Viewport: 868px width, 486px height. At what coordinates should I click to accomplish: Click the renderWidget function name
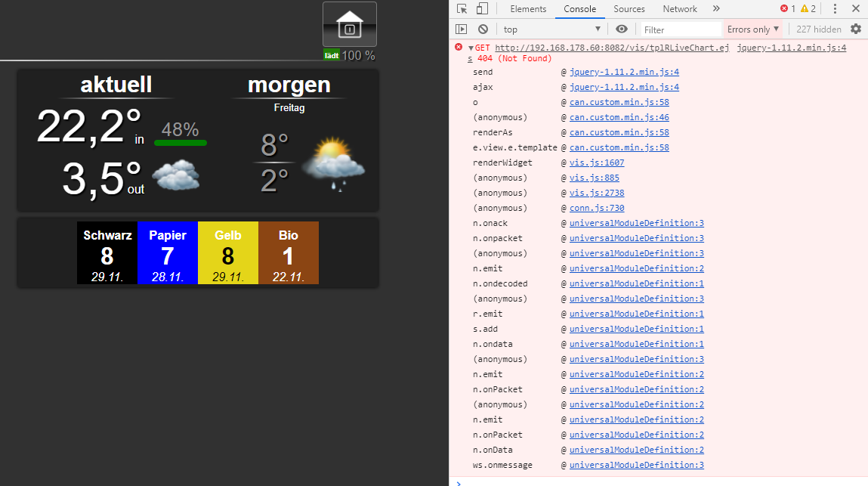(502, 163)
